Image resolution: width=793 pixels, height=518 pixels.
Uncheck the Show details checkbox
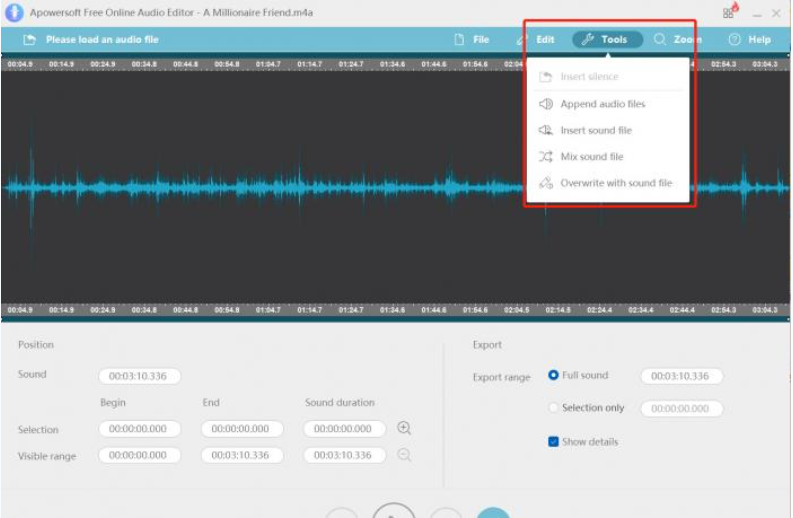tap(553, 442)
